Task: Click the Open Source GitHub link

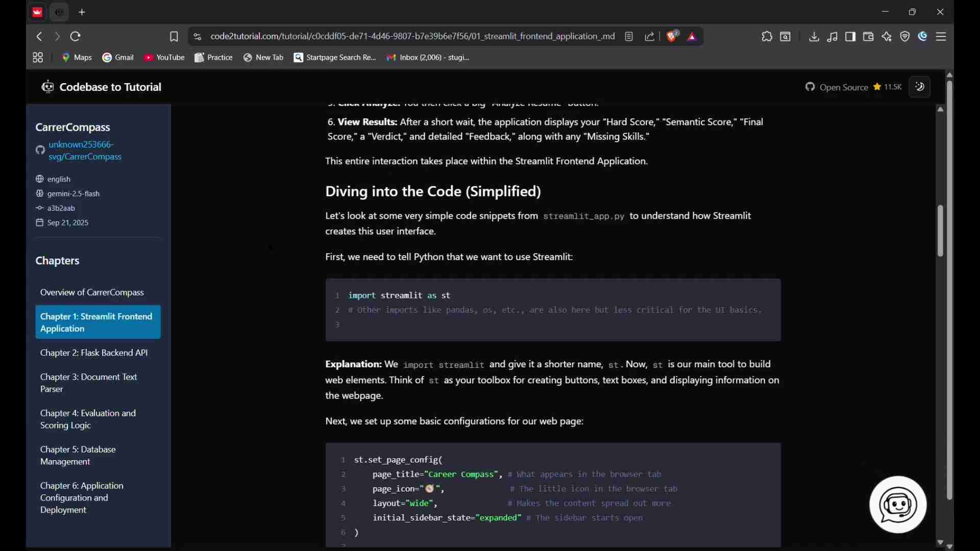Action: click(843, 88)
